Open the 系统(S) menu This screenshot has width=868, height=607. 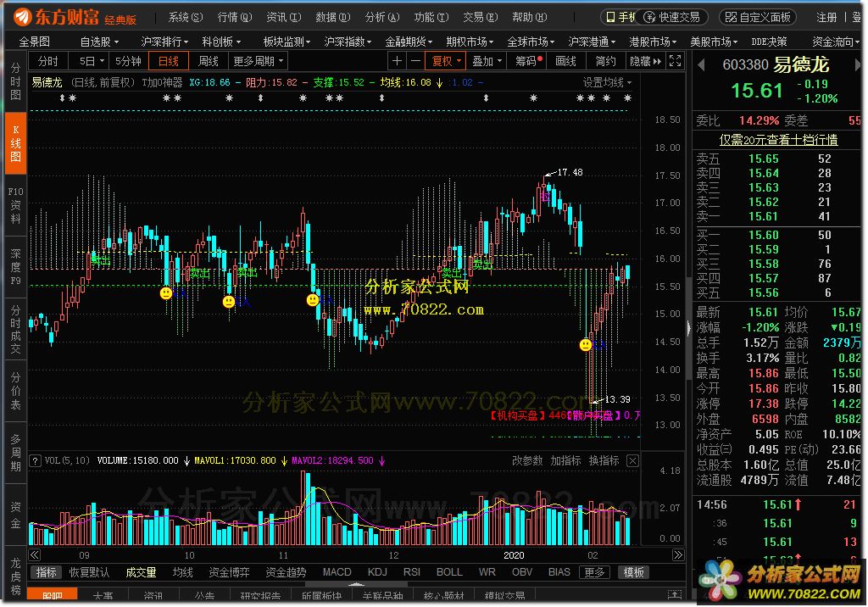click(186, 17)
